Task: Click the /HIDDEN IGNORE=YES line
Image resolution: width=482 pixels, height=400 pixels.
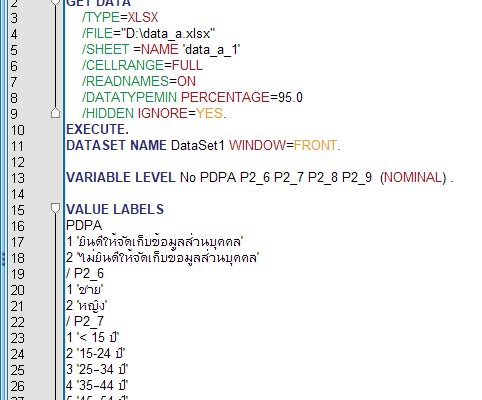Action: point(154,113)
